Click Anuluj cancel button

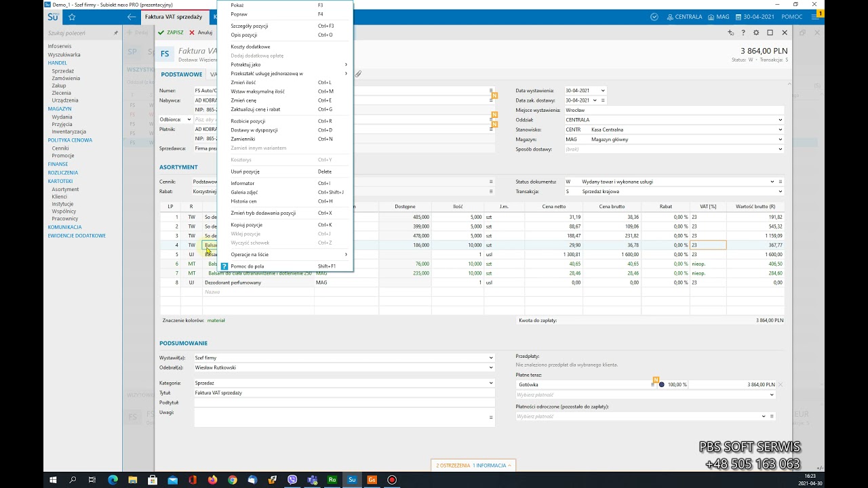201,33
